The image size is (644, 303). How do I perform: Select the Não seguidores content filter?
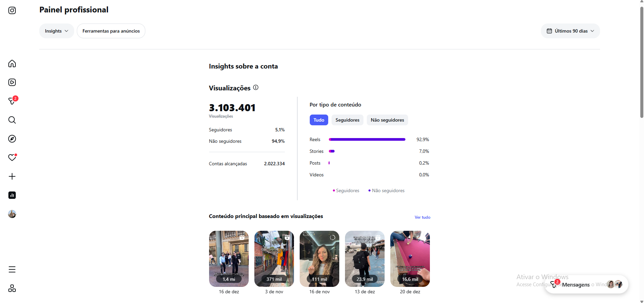coord(387,120)
